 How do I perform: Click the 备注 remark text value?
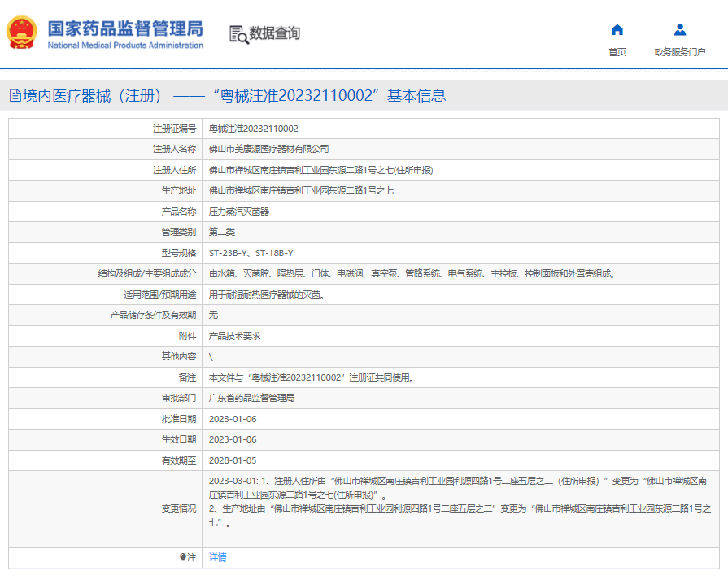pos(311,377)
